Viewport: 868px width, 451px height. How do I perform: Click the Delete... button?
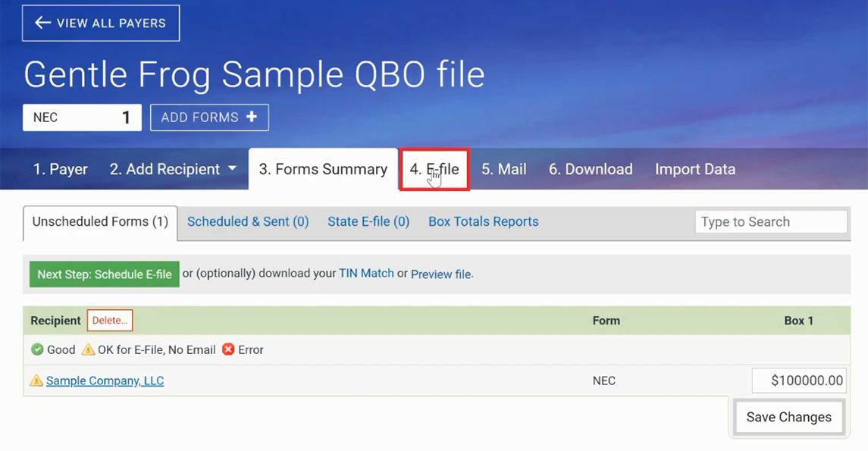click(110, 321)
